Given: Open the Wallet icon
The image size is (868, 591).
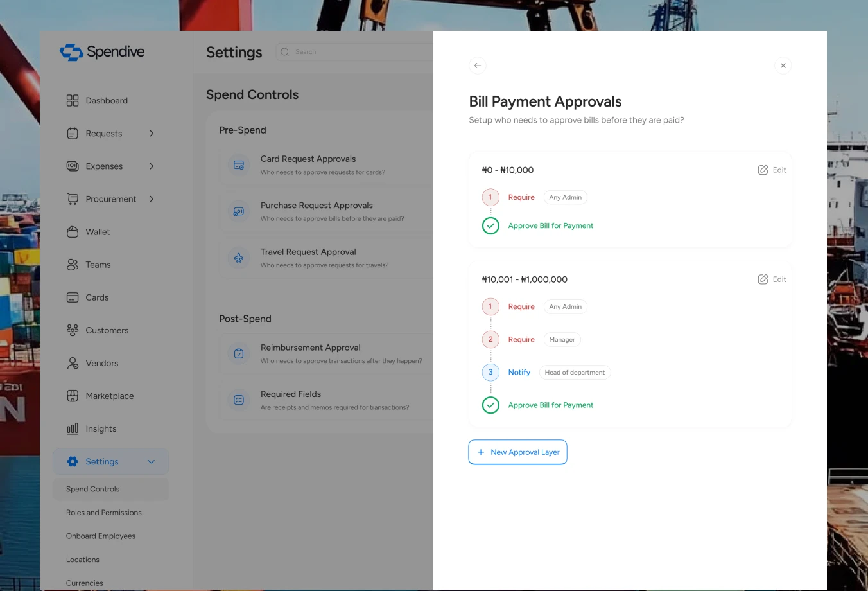Looking at the screenshot, I should pos(73,232).
